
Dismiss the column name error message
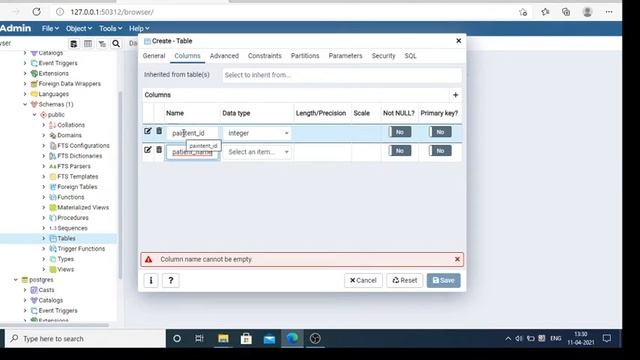coord(457,259)
